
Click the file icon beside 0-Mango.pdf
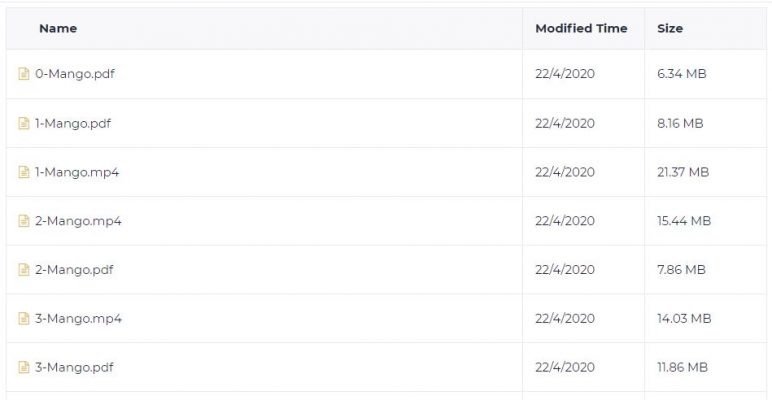point(24,74)
